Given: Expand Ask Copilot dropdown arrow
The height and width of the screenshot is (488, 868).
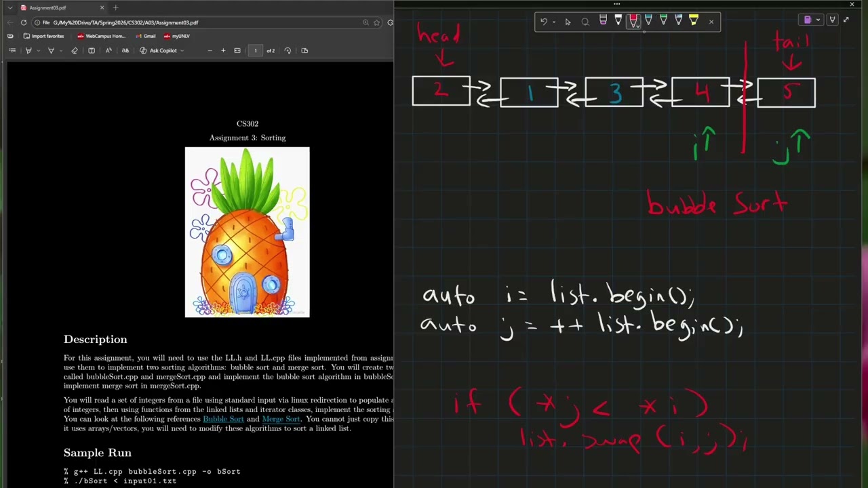Looking at the screenshot, I should (x=182, y=50).
